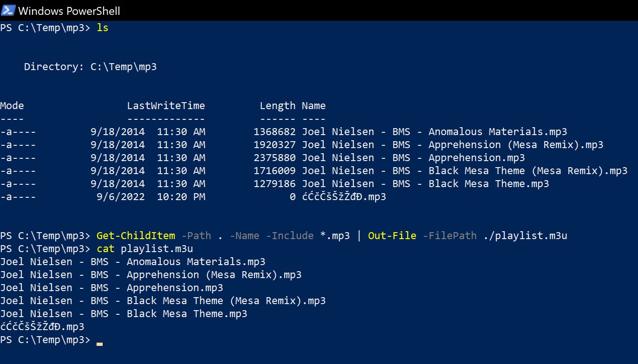Click the Name column header

(x=313, y=106)
